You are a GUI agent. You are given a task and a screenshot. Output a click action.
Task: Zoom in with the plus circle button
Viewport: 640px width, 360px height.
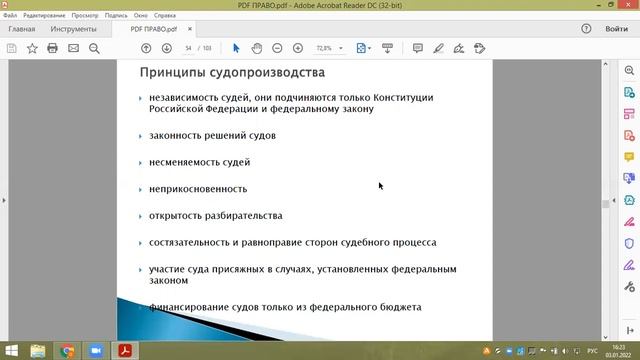click(x=298, y=48)
